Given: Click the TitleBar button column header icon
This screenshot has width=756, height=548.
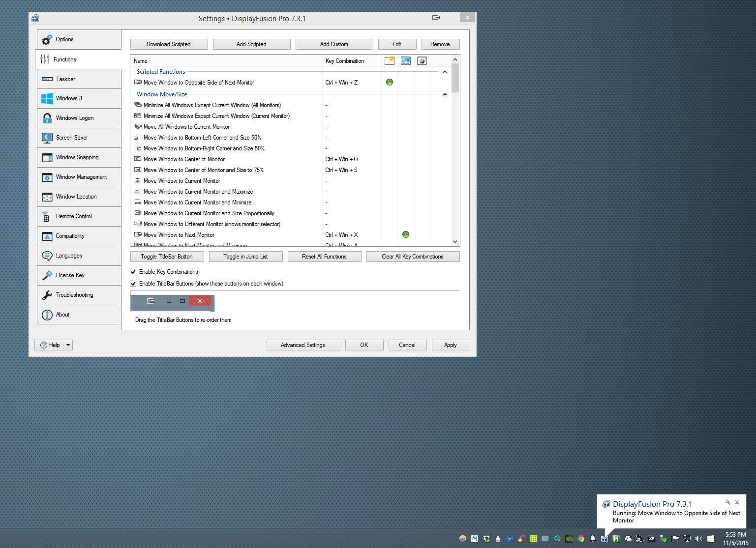Looking at the screenshot, I should (390, 61).
